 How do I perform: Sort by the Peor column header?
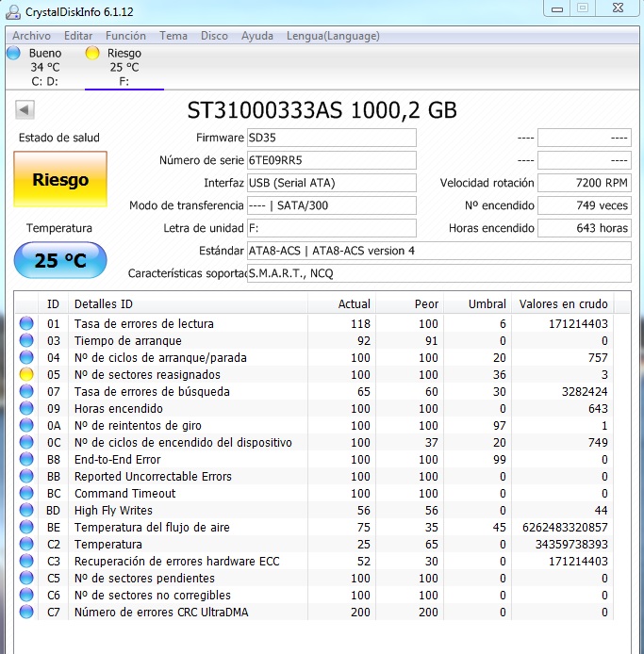409,304
